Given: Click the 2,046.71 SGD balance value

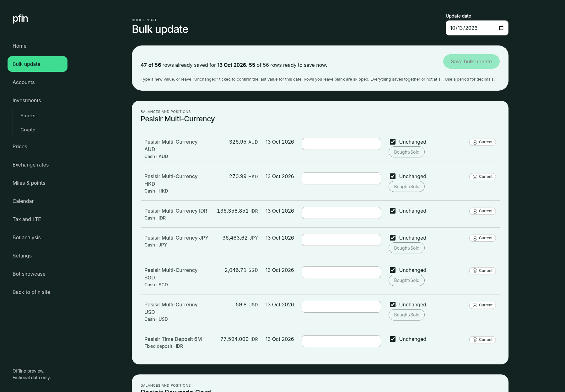Looking at the screenshot, I should [x=241, y=270].
